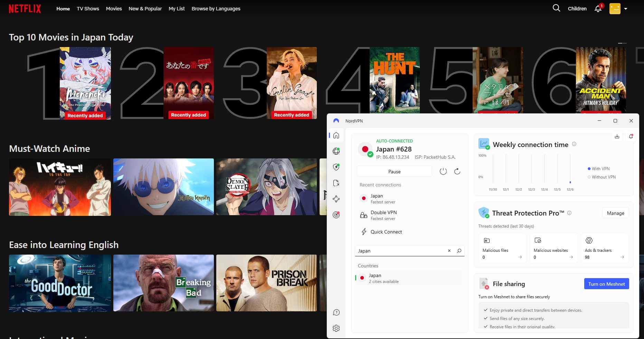
Task: Open Netflix TV Shows menu
Action: pos(88,9)
